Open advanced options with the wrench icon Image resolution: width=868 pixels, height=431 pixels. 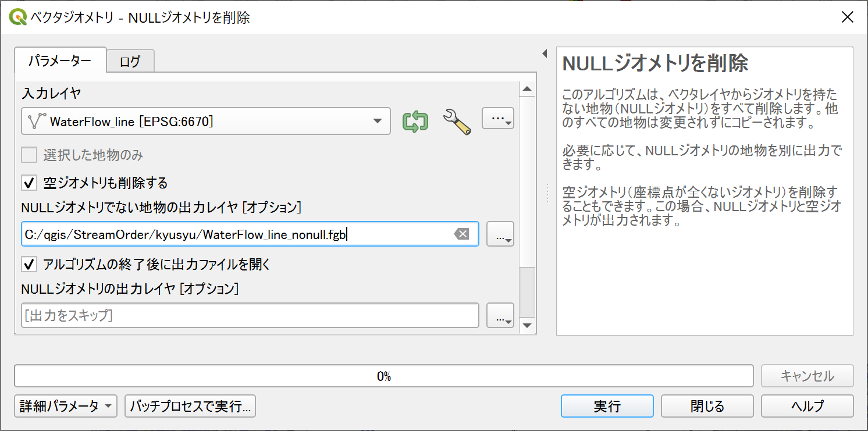pos(457,121)
